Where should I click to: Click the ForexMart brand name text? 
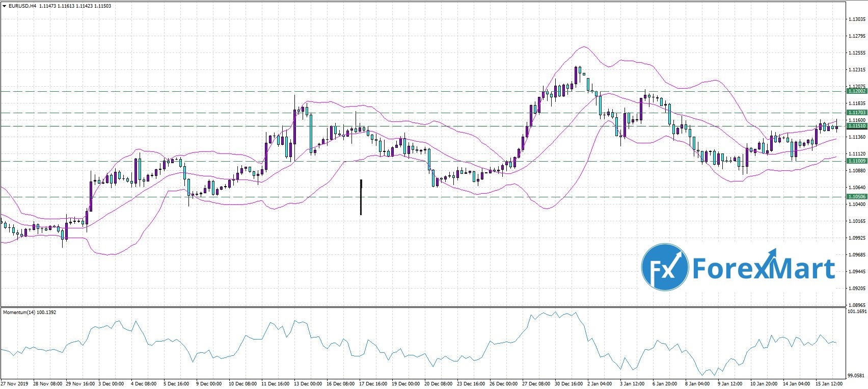click(763, 268)
